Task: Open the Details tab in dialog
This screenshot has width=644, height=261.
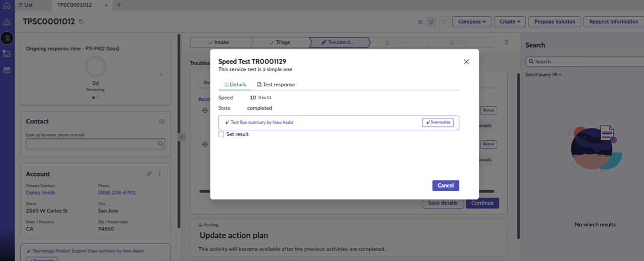Action: [x=235, y=85]
